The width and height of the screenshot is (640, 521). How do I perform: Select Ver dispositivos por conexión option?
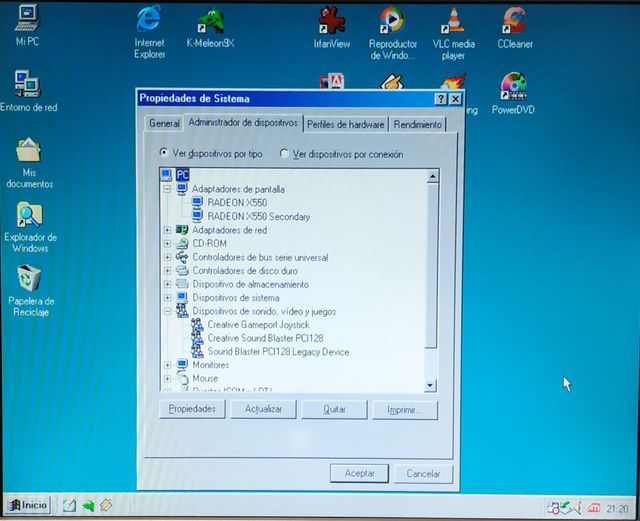click(342, 154)
